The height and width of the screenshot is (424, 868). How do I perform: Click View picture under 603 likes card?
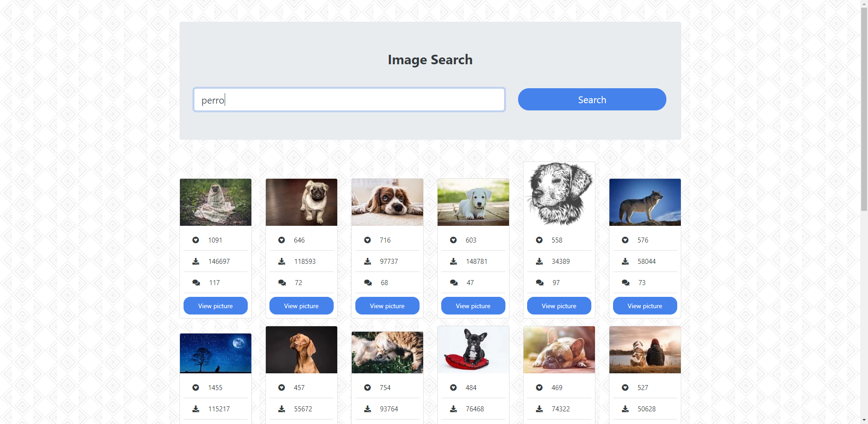(473, 306)
